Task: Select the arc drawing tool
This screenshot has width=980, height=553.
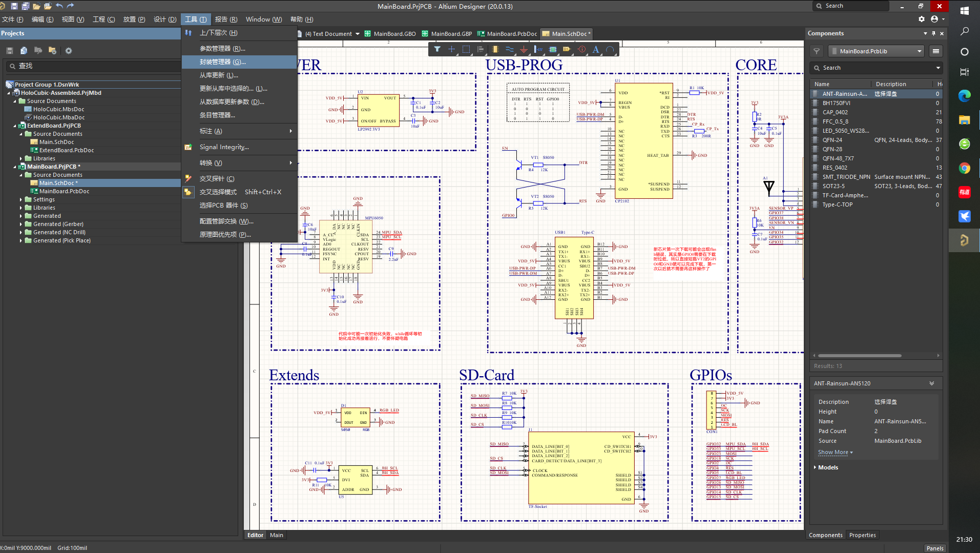Action: click(610, 49)
